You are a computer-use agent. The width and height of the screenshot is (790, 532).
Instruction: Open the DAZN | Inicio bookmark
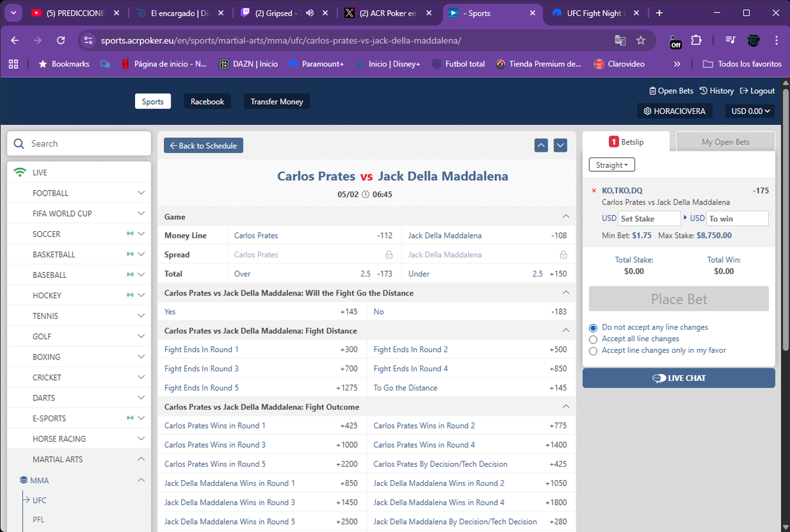click(x=248, y=64)
